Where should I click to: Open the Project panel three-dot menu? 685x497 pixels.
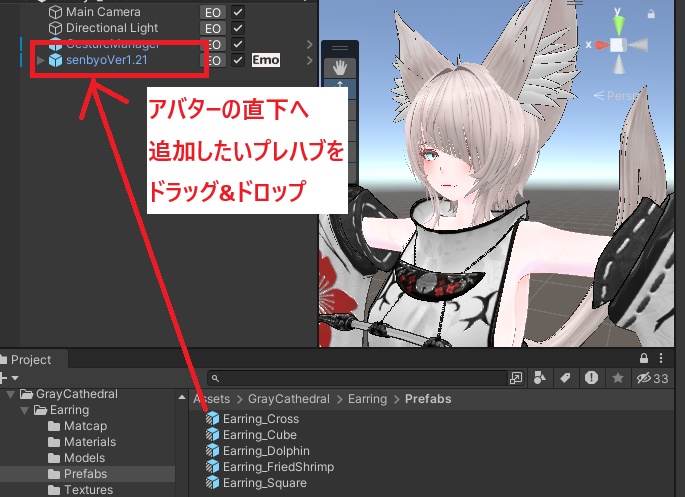(661, 359)
